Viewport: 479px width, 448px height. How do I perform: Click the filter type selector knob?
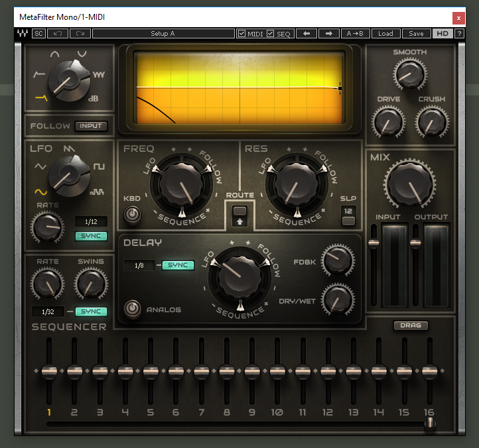coord(69,81)
